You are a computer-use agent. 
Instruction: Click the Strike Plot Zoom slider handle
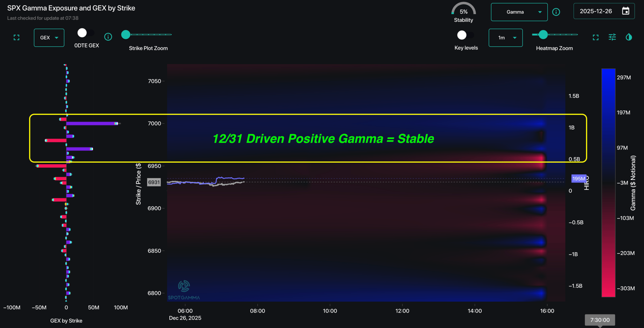126,35
